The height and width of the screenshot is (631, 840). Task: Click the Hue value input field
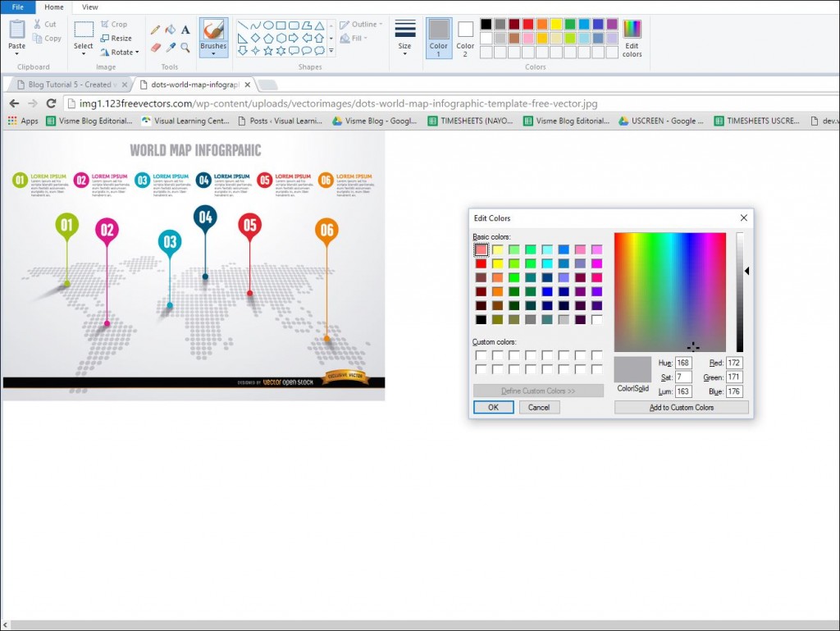[683, 363]
